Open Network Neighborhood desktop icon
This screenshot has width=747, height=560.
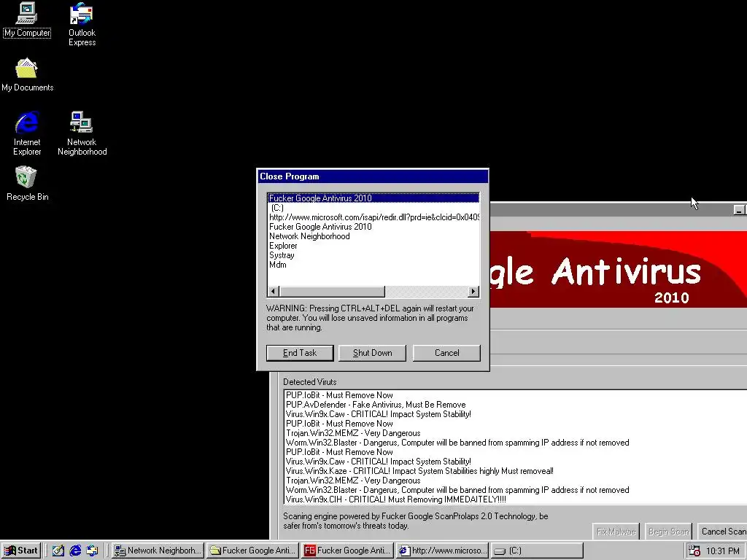[x=82, y=133]
